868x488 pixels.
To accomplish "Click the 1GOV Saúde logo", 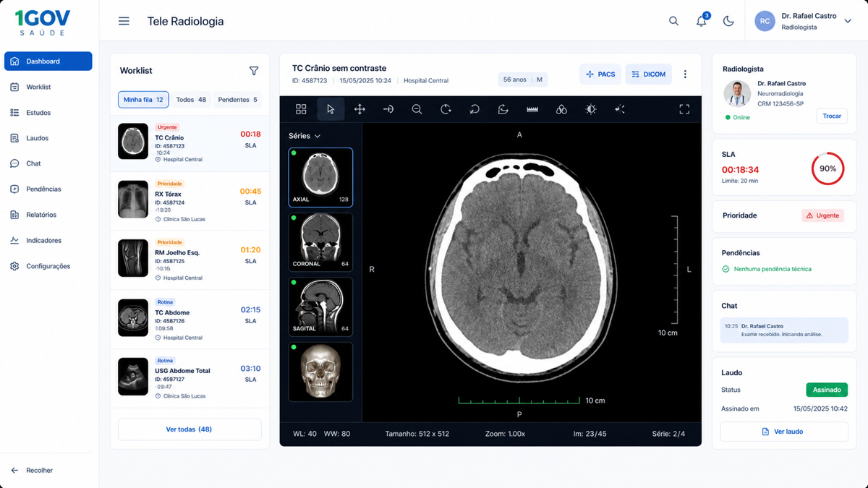I will point(43,22).
